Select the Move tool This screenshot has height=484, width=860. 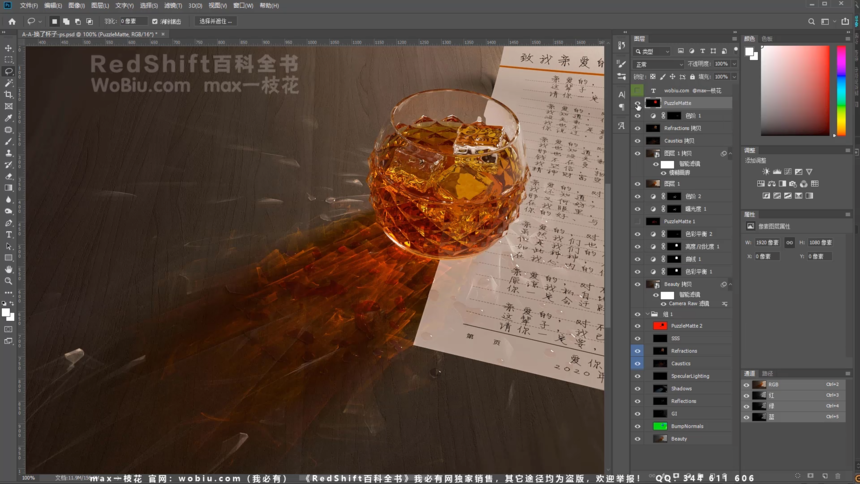pos(8,48)
